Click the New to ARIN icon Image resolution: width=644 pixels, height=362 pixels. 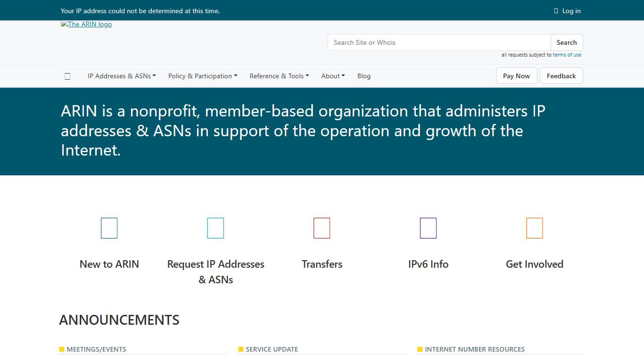109,228
